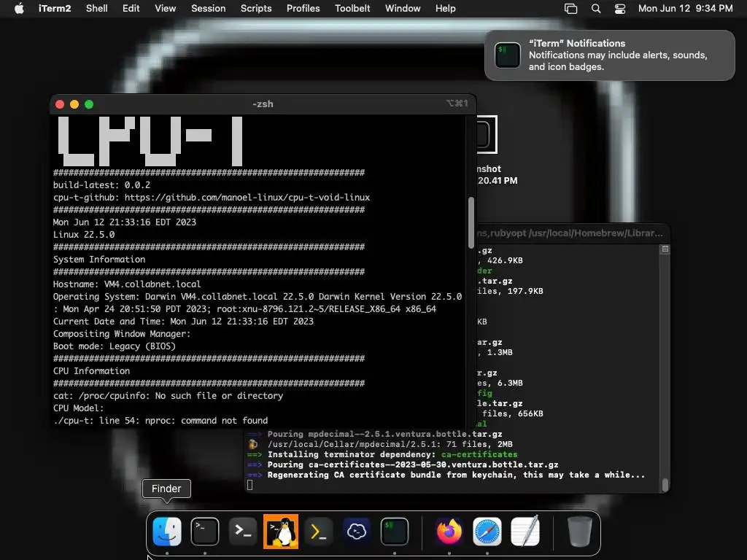Screen dimensions: 747x560
Task: Click the 'Linux 22.5.0' line
Action: [x=84, y=234]
